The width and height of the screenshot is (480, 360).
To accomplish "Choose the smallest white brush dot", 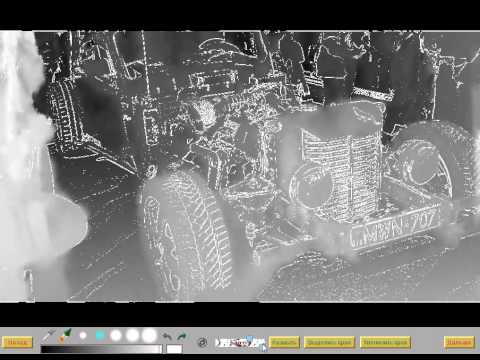I will [83, 335].
